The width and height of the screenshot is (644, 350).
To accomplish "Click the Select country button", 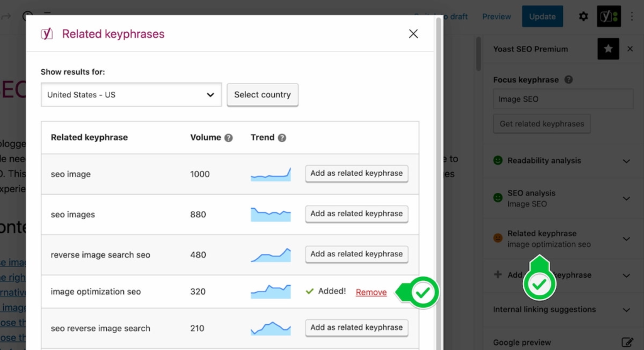I will (x=262, y=95).
